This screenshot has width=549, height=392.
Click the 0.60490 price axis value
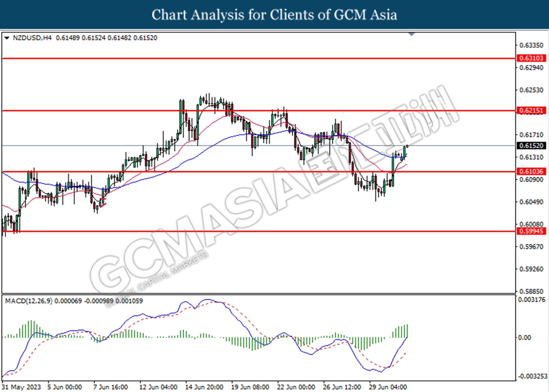(531, 202)
